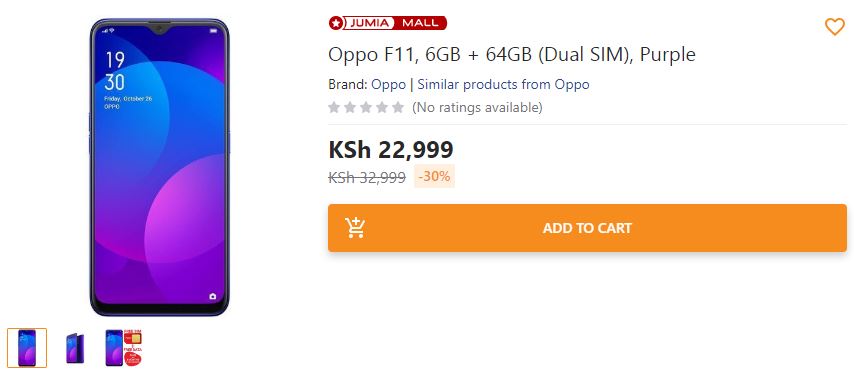Select the second rating star

(x=350, y=107)
